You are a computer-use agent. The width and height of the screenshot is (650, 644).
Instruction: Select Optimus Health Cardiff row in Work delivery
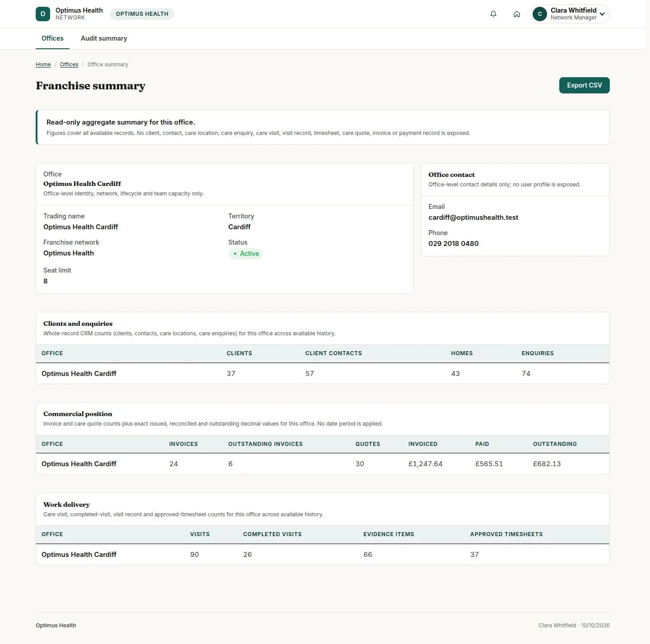click(x=323, y=555)
